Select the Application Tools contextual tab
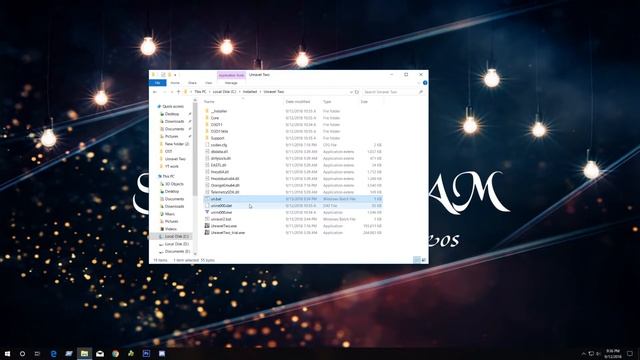The image size is (640, 360). click(231, 75)
